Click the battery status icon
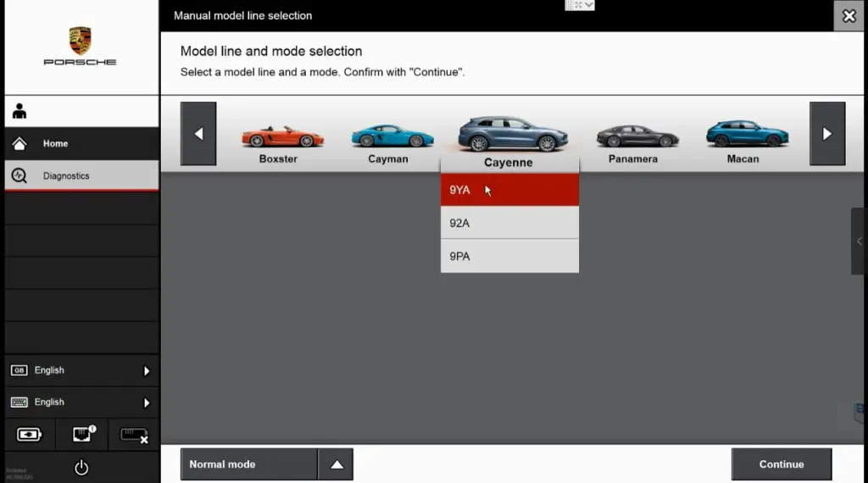Viewport: 868px width, 483px height. (29, 435)
